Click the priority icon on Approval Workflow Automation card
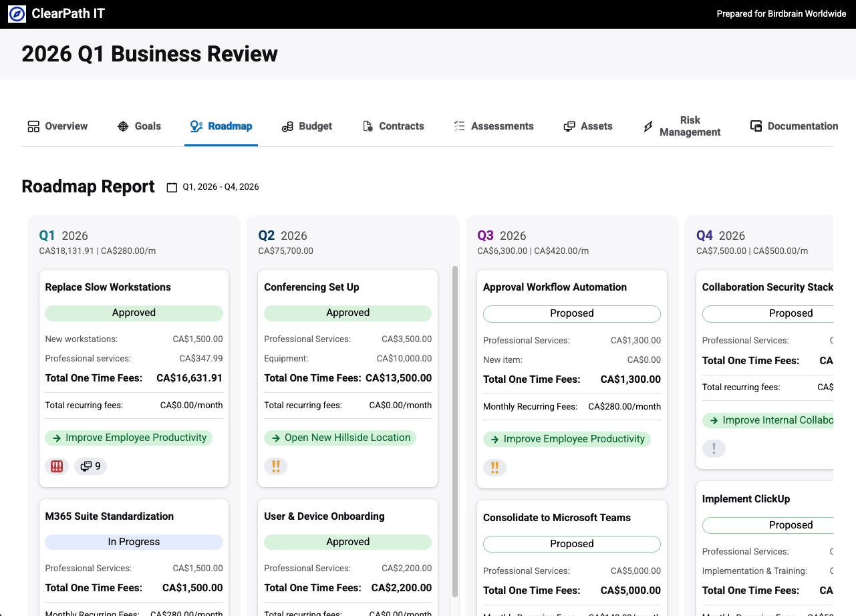 [x=494, y=468]
